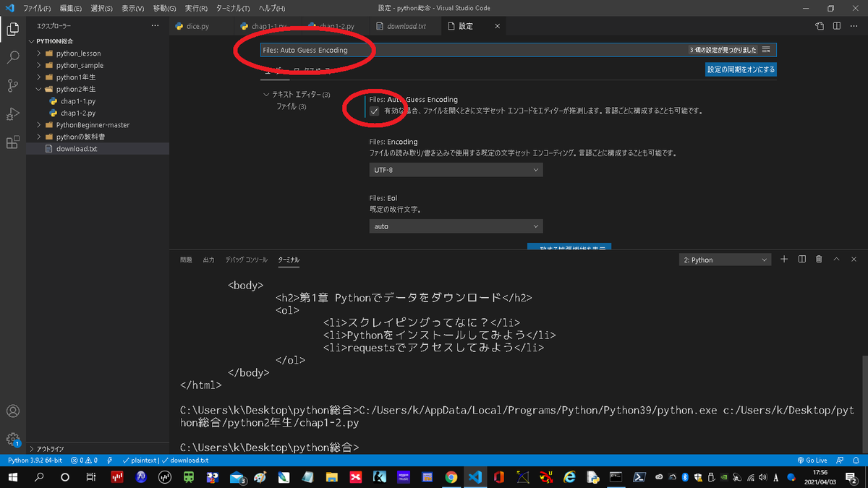The image size is (868, 488).
Task: Open the Accounts menu icon
Action: (12, 411)
